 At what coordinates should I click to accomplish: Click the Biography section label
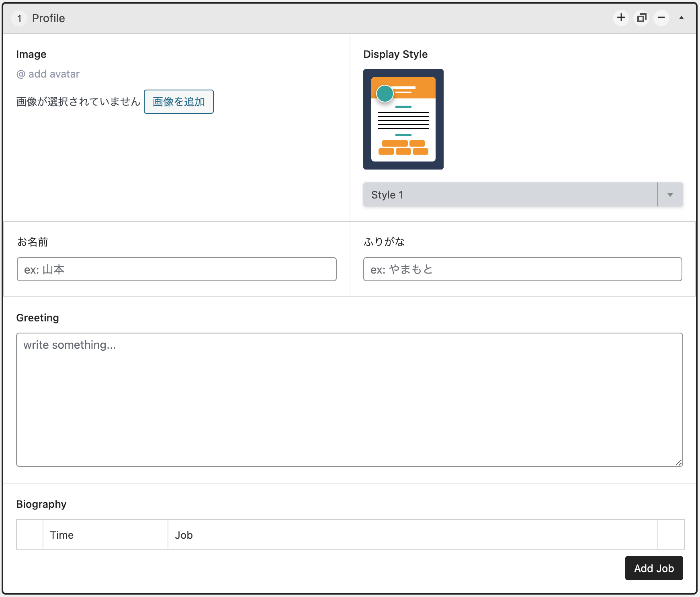coord(41,504)
